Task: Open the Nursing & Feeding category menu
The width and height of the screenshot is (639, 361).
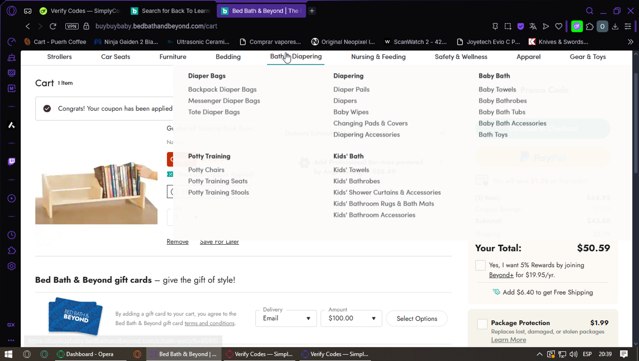Action: 379,57
